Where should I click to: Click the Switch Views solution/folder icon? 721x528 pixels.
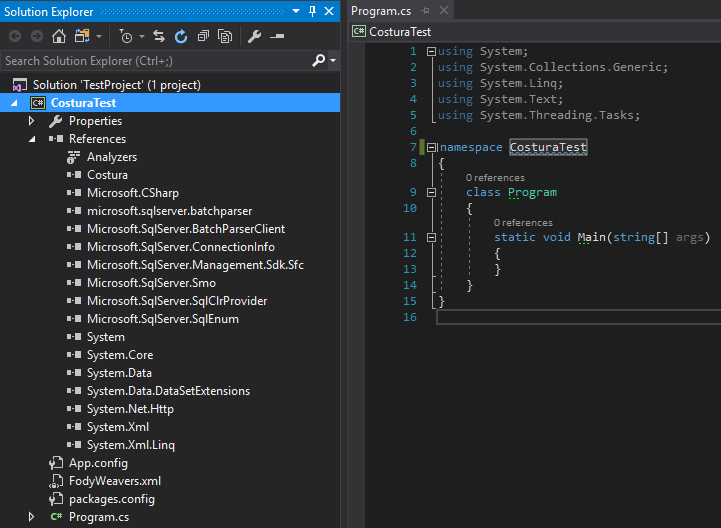(82, 36)
